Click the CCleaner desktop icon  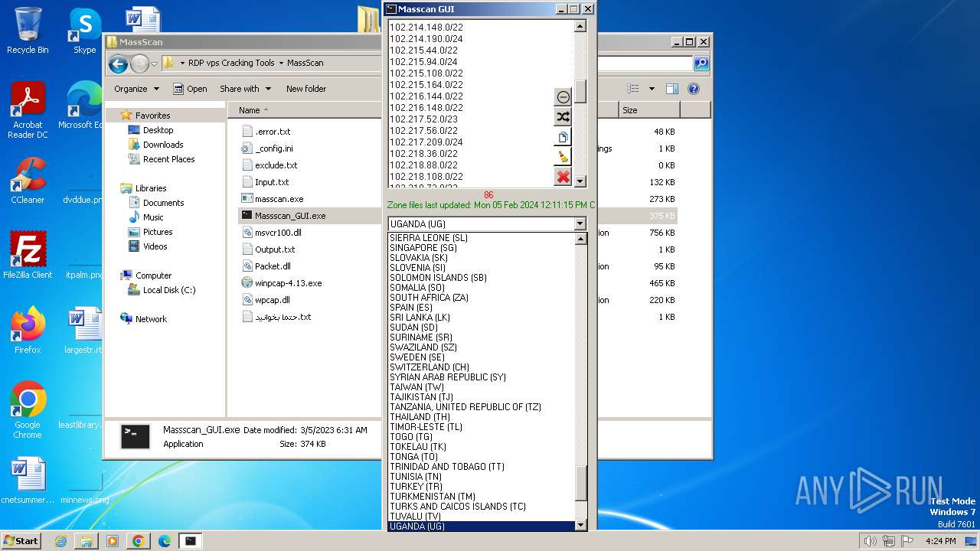pyautogui.click(x=28, y=181)
